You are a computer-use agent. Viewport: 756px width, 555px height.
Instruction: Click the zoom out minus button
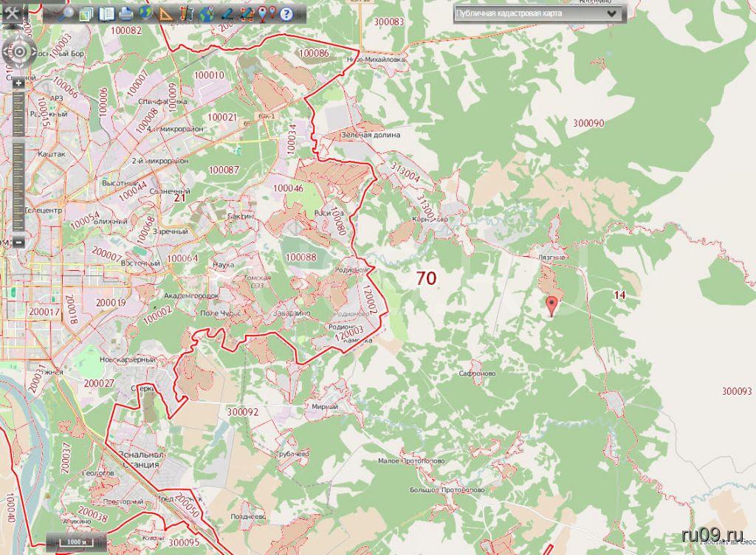click(x=18, y=241)
